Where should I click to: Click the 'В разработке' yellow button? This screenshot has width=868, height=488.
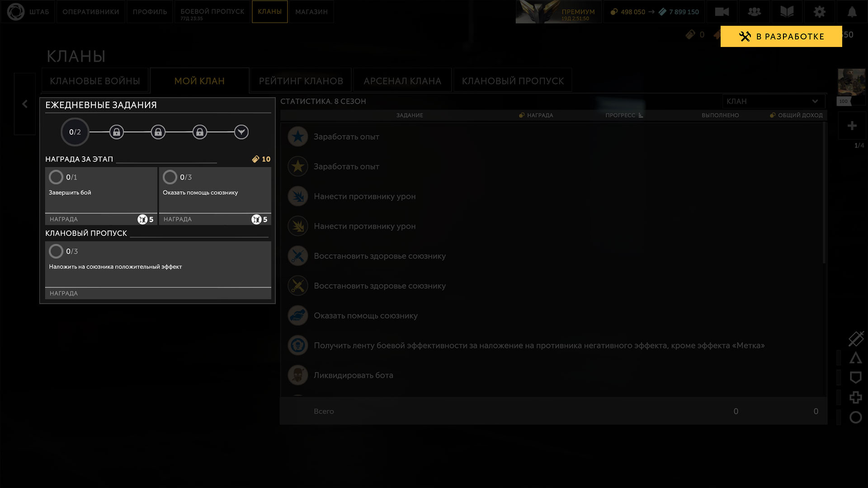[781, 37]
